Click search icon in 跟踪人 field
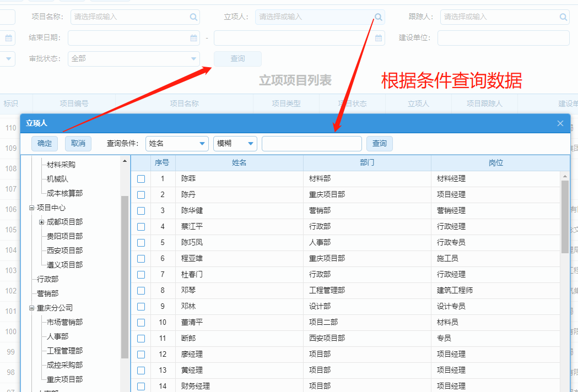Image resolution: width=578 pixels, height=392 pixels. pyautogui.click(x=563, y=17)
